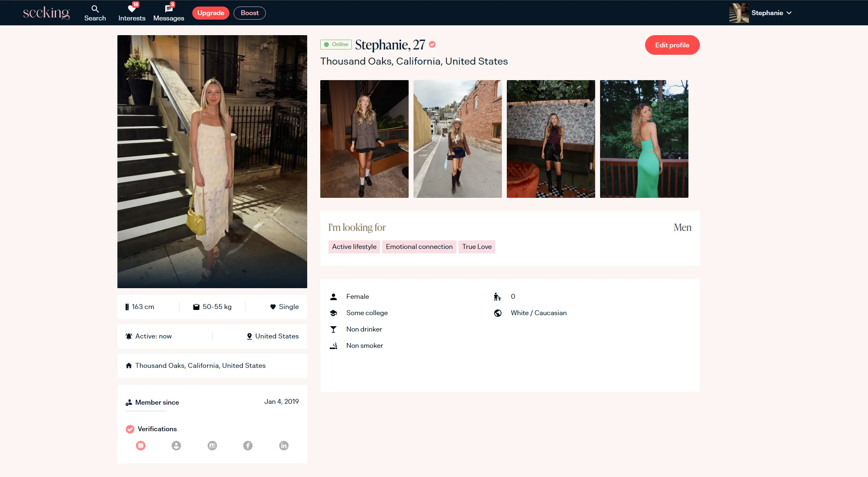Click the profile photo verification badge

(176, 446)
